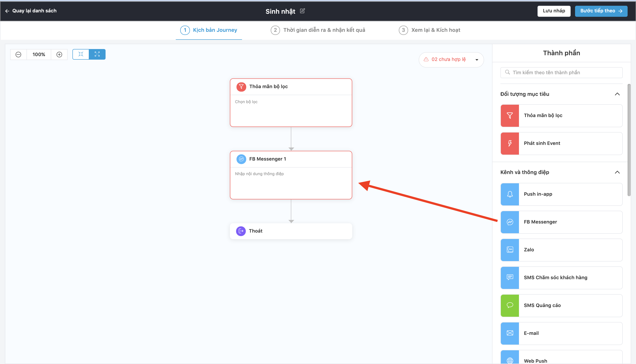The height and width of the screenshot is (364, 636).
Task: Click the Thoát node label
Action: coord(256,231)
